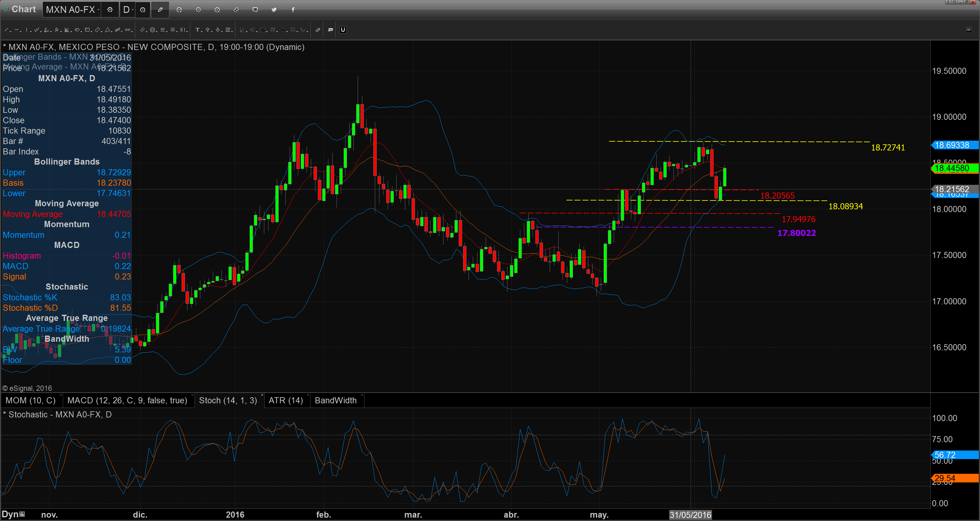The image size is (980, 521).
Task: Expand the trend line tool dropdown arrow
Action: tap(11, 32)
